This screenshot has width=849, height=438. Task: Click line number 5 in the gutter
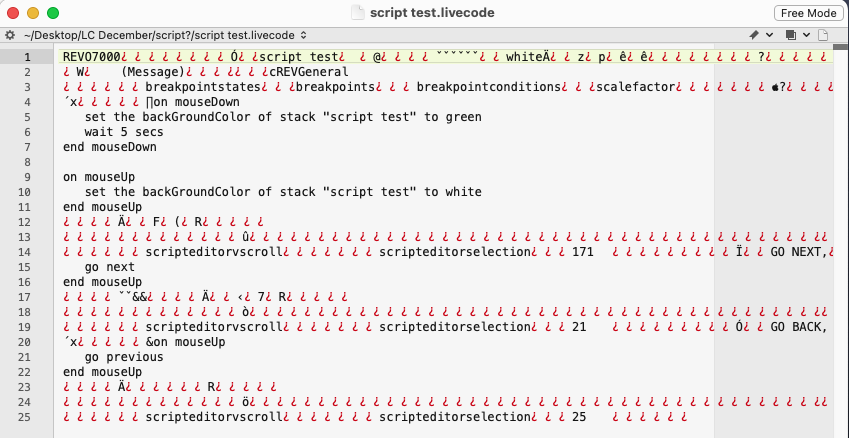[29, 117]
